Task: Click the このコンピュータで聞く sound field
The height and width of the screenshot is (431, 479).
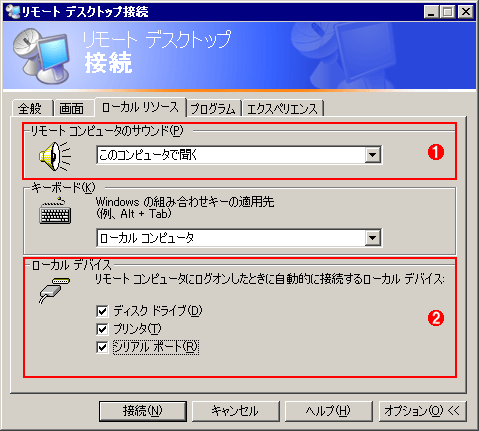Action: [239, 155]
